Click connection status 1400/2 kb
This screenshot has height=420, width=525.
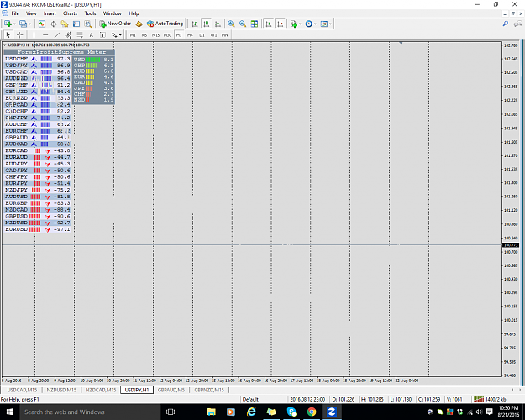pyautogui.click(x=490, y=399)
